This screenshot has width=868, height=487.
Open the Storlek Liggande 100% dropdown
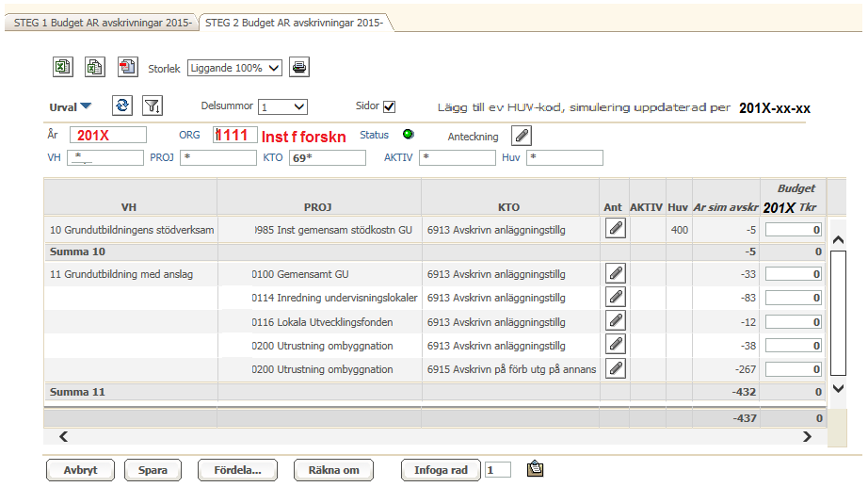coord(234,68)
